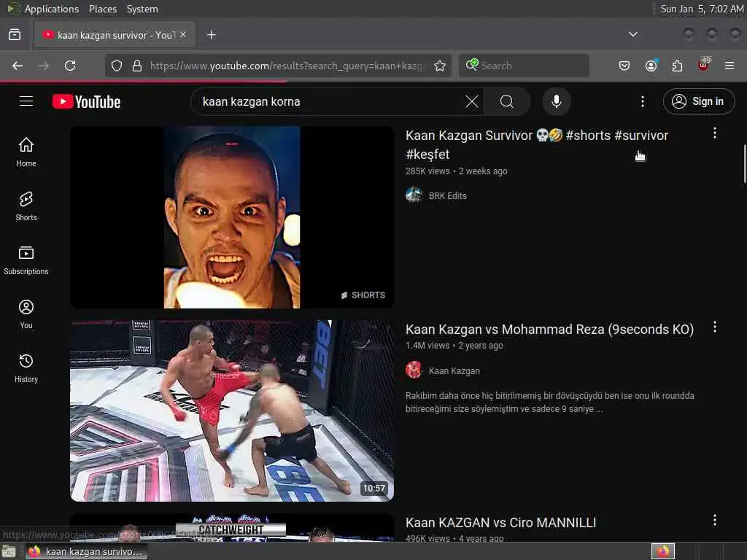Open Kaan Kazgan channel avatar
This screenshot has width=747, height=560.
pyautogui.click(x=414, y=370)
